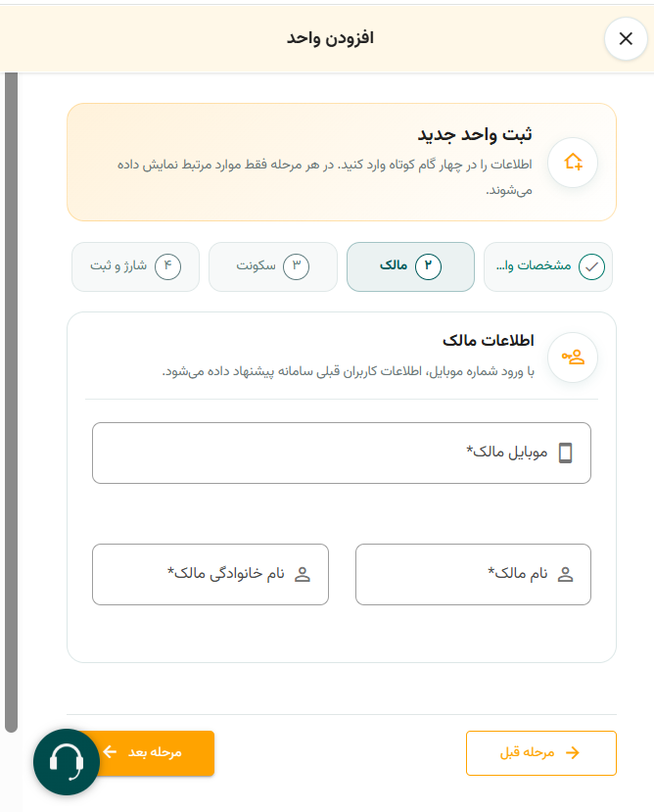Click the number ۲ circle of the مالک step
654x812 pixels.
click(428, 267)
